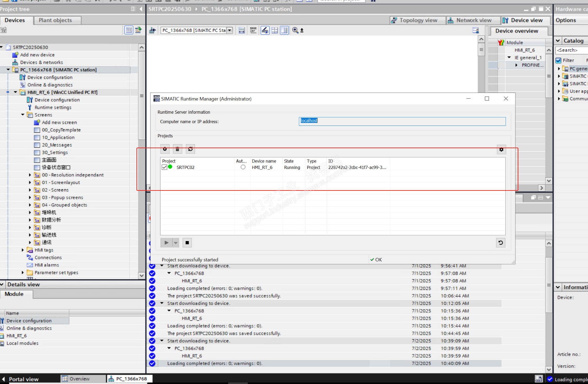This screenshot has width=588, height=384.
Task: Collapse the Information section
Action: (x=558, y=287)
